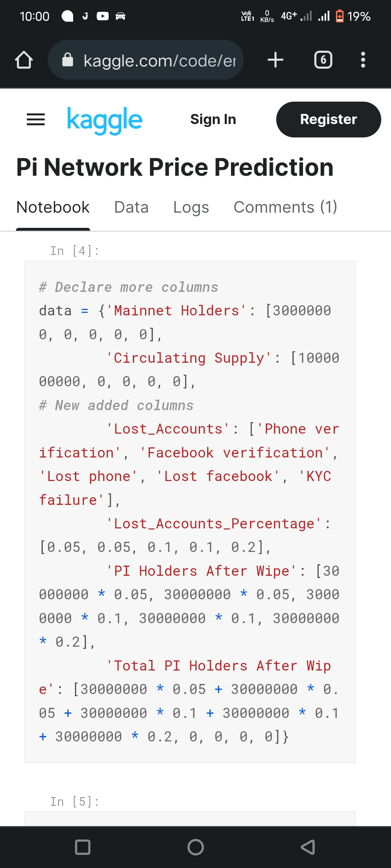Tap the Android home circle button
Image resolution: width=391 pixels, height=868 pixels.
(x=195, y=847)
